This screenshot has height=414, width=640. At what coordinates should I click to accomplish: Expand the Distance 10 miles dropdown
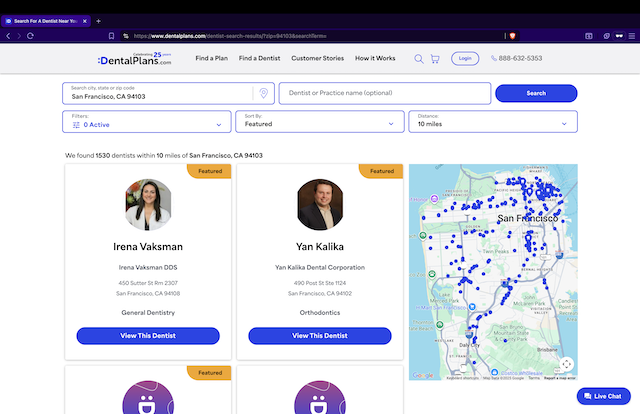494,121
